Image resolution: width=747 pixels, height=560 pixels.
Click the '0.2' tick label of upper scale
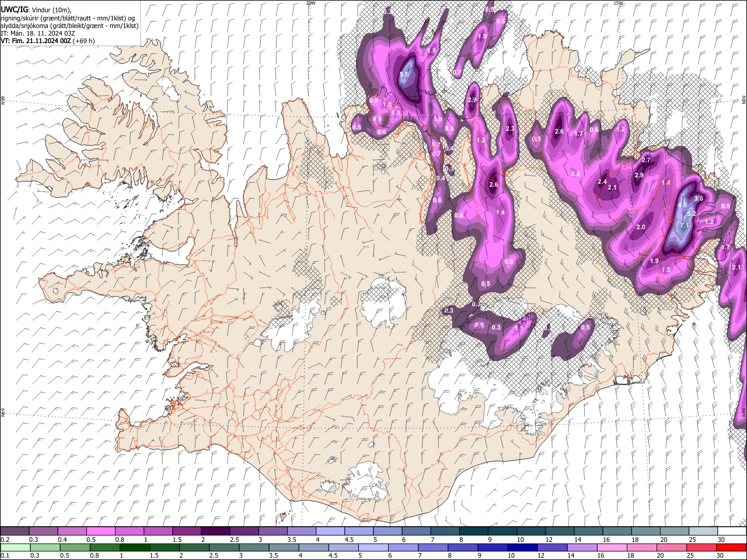coord(4,540)
